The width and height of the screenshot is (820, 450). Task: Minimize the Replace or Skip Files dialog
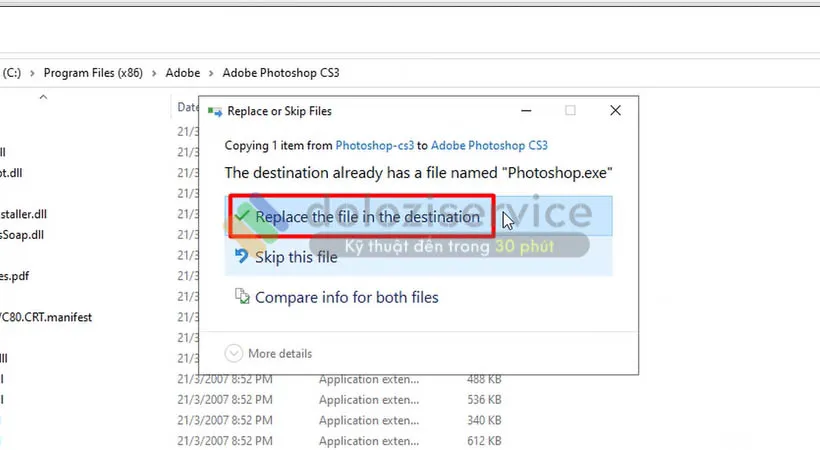click(524, 111)
